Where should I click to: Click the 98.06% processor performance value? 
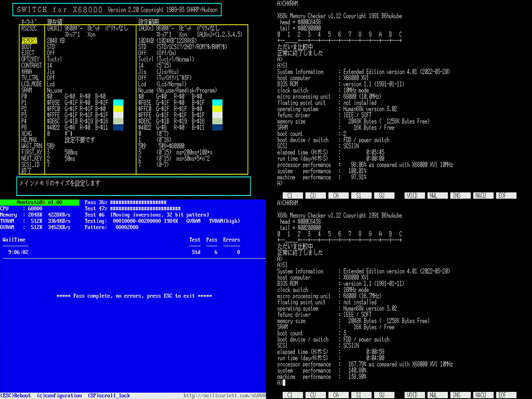[x=359, y=165]
